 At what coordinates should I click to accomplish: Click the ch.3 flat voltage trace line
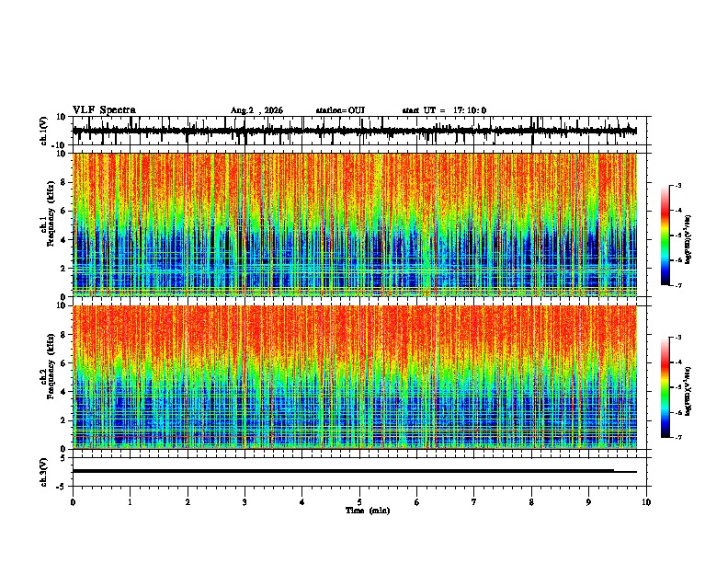tap(355, 471)
